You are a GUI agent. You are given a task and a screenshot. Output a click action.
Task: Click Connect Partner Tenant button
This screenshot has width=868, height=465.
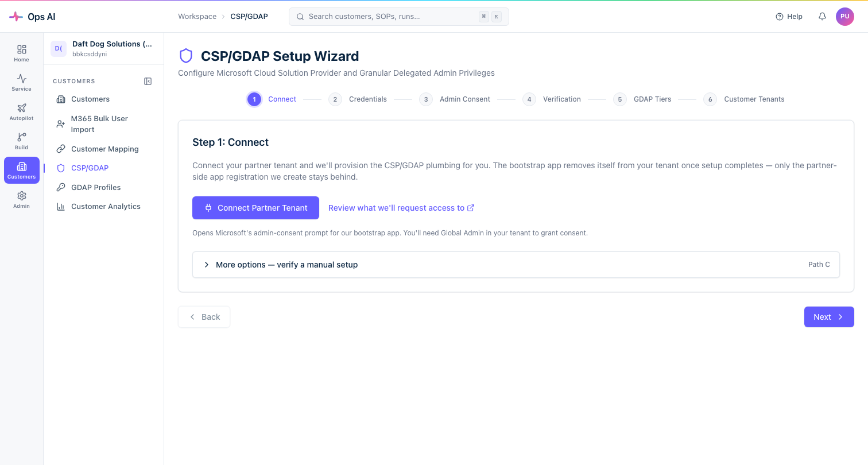click(x=255, y=208)
